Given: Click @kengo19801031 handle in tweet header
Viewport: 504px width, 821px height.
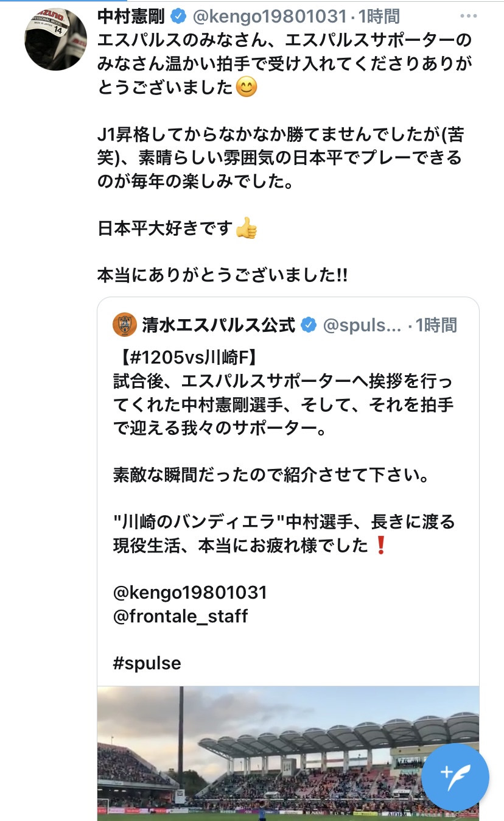Looking at the screenshot, I should pos(270,16).
